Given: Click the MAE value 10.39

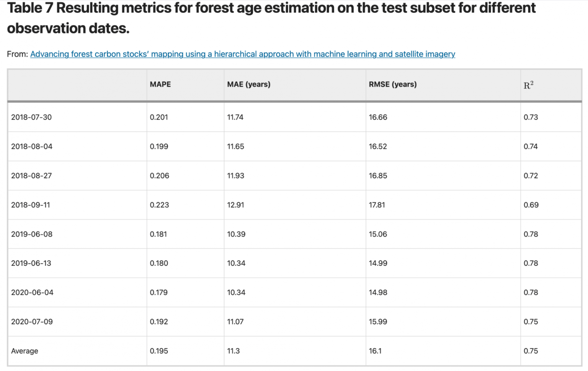Looking at the screenshot, I should (236, 234).
